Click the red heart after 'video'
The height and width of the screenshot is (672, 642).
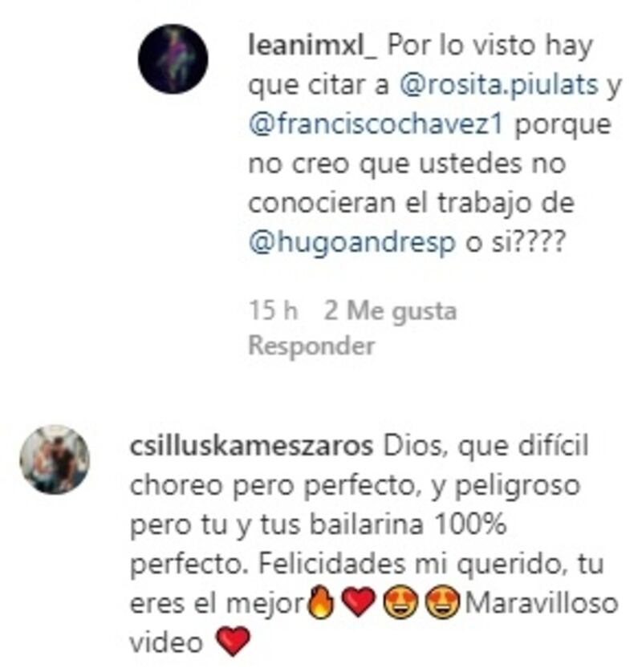233,642
